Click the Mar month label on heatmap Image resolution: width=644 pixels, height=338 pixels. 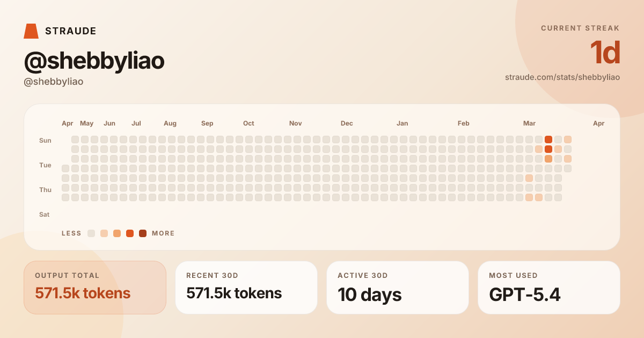529,123
